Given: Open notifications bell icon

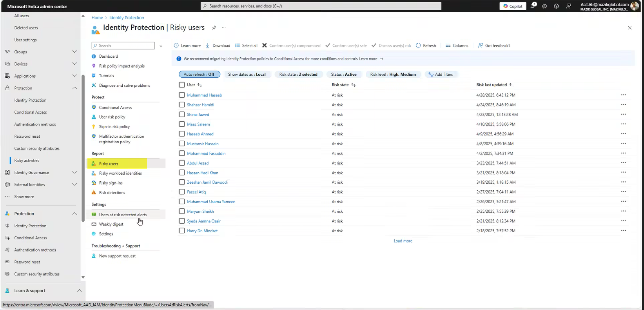Looking at the screenshot, I should 533,6.
